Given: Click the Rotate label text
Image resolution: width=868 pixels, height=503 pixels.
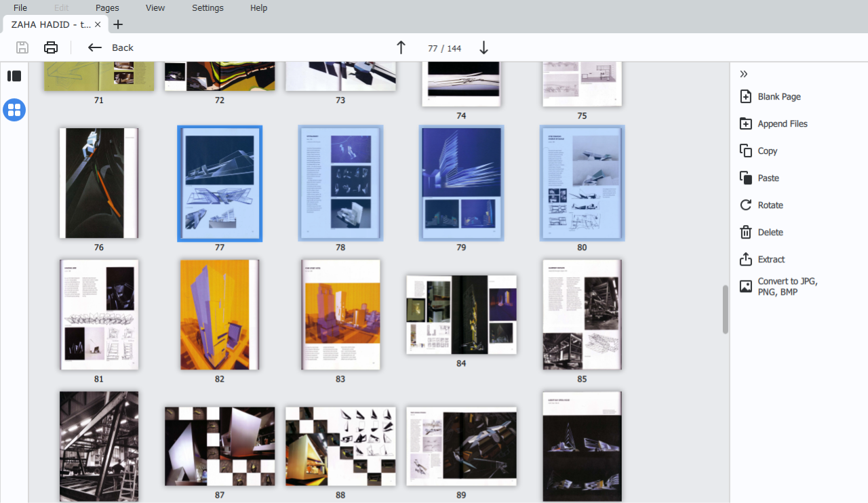Looking at the screenshot, I should point(770,205).
